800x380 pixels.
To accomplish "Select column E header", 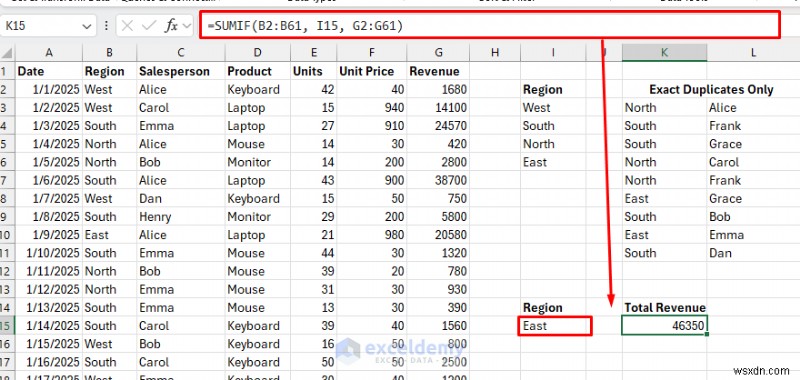I will [x=313, y=53].
